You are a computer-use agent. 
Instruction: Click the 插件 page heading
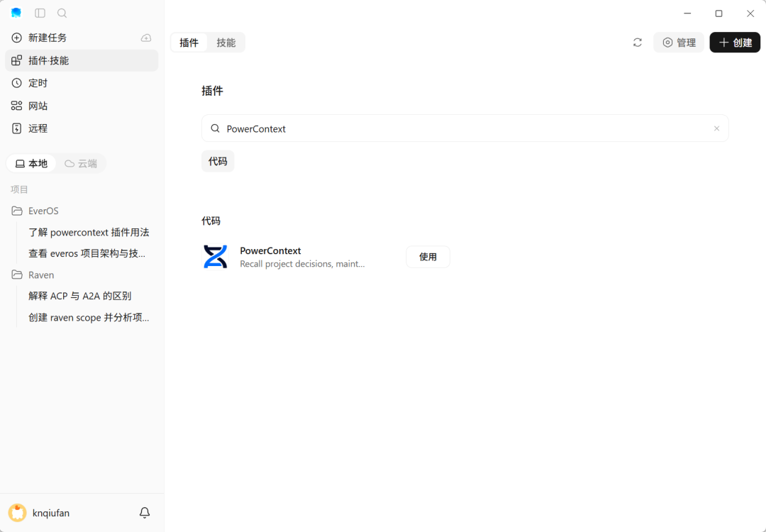pyautogui.click(x=213, y=91)
